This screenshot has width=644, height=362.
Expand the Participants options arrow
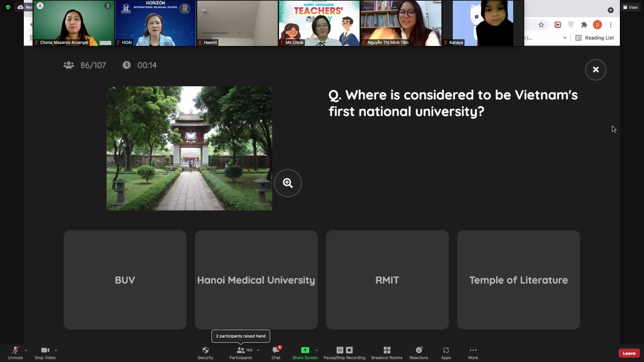coord(258,350)
